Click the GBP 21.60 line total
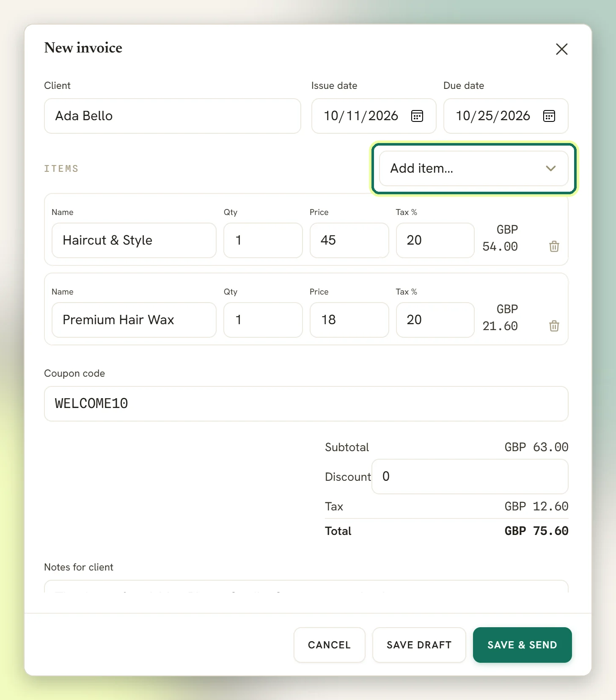 [x=500, y=318]
